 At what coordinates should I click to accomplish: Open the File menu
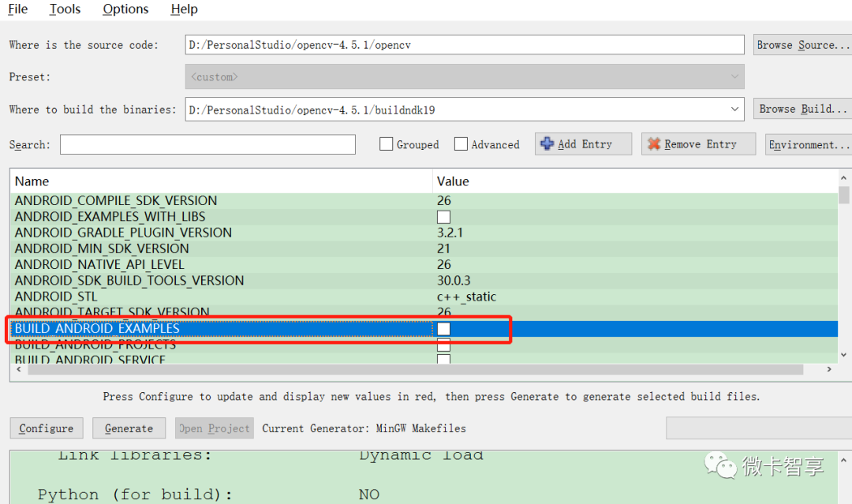(17, 9)
